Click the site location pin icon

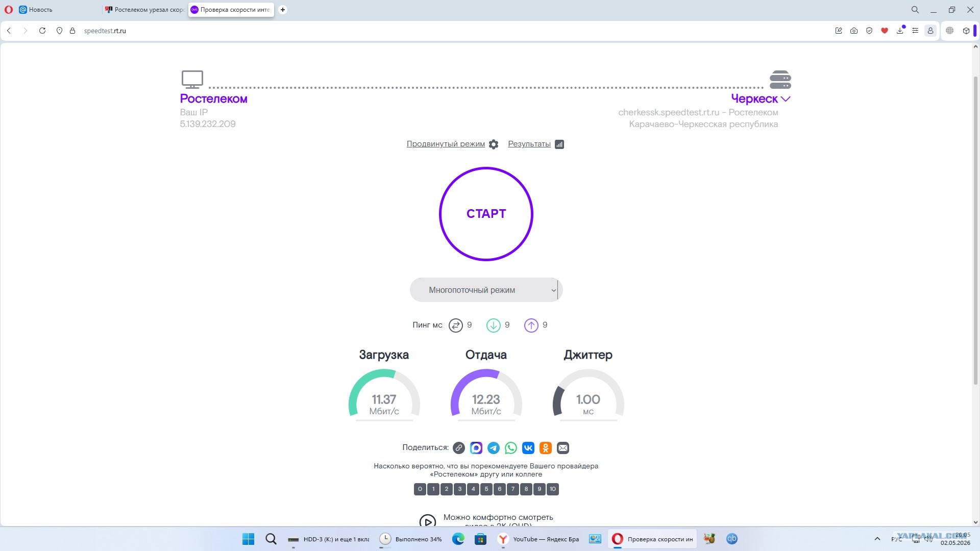tap(59, 31)
